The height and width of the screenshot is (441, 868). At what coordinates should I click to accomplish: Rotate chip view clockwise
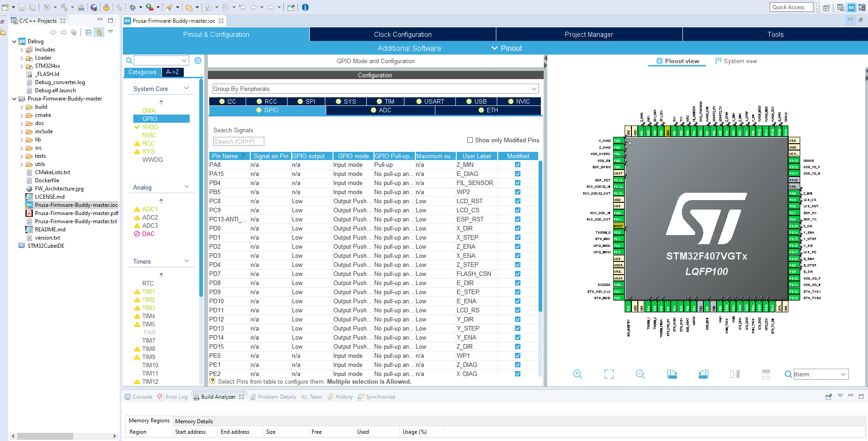[x=672, y=374]
